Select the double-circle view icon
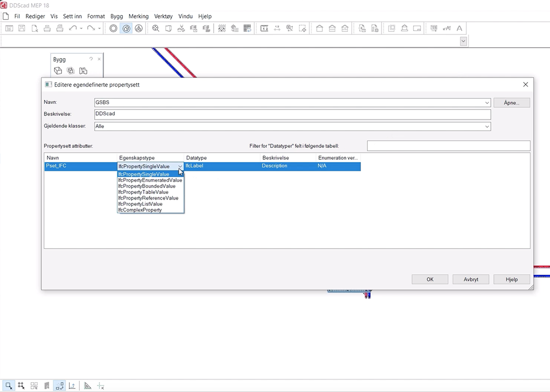 [114, 28]
